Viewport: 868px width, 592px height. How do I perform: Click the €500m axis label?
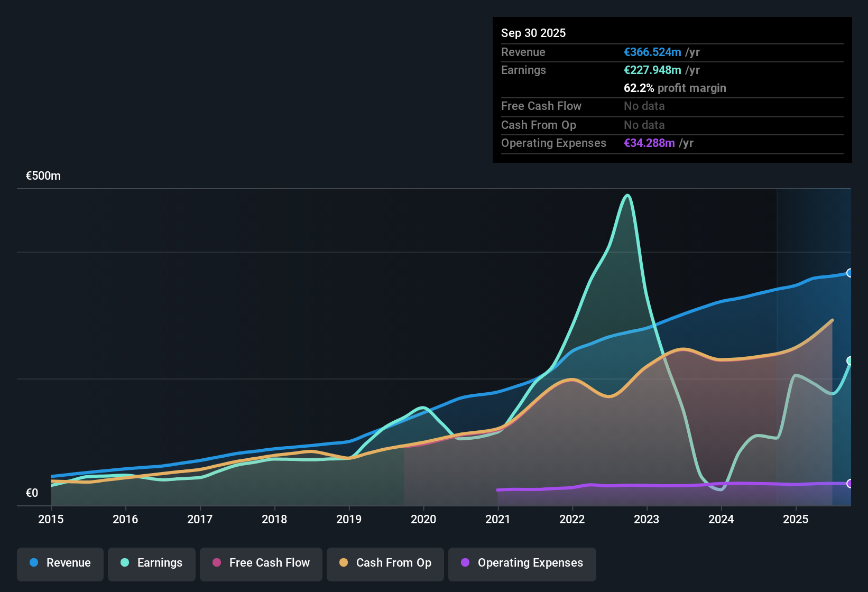point(43,175)
